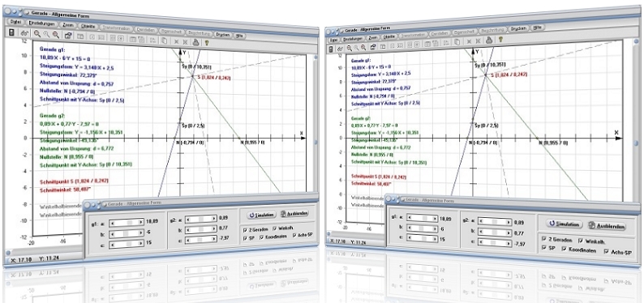Click the 'N (8,955 / 0)' label in left graph
Image resolution: width=644 pixels, height=303 pixels.
(x=251, y=142)
